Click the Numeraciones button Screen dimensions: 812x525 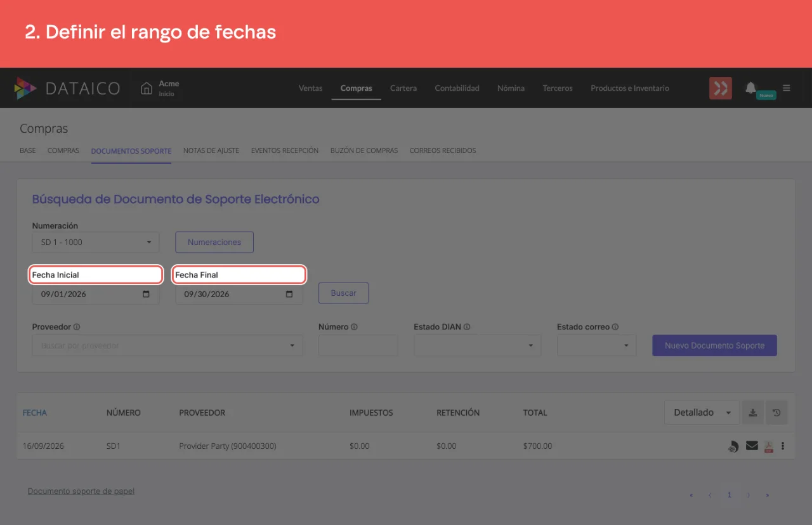(214, 242)
